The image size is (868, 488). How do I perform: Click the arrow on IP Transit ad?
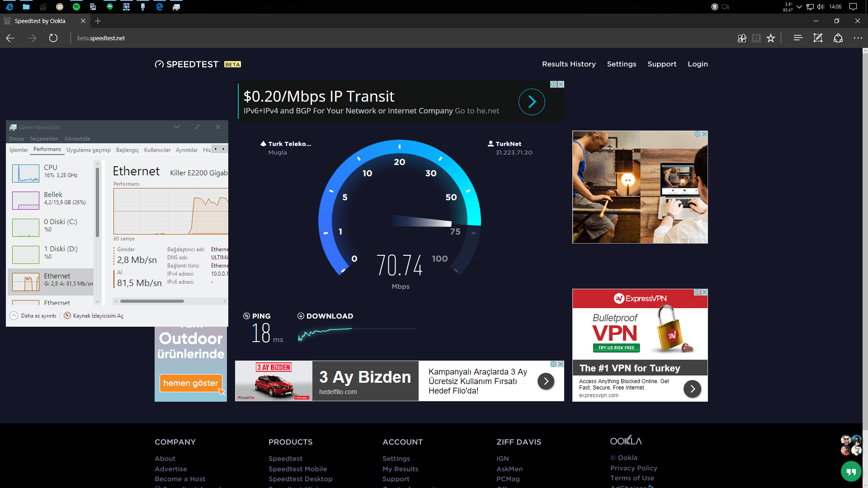pos(532,102)
